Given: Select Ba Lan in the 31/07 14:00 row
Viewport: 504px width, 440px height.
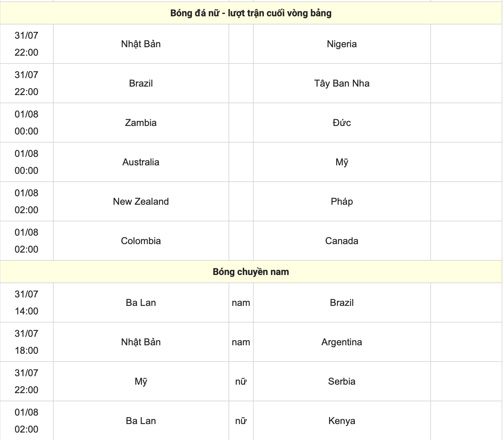Looking at the screenshot, I should click(x=141, y=302).
